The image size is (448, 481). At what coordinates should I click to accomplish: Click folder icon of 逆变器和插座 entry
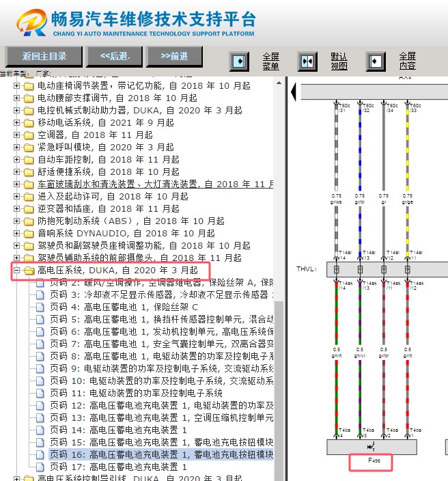[x=29, y=209]
